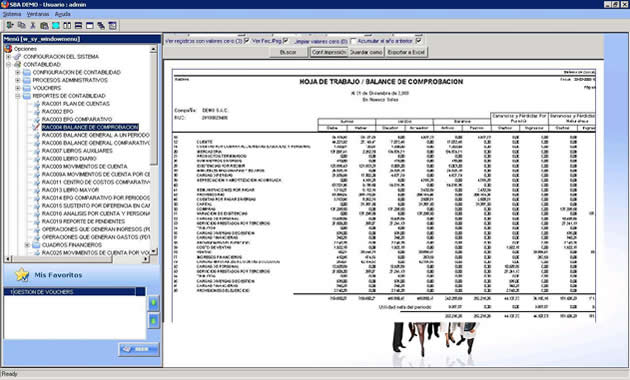Expand PROCESOS ADMINISTRATIVOS folder

(18, 80)
